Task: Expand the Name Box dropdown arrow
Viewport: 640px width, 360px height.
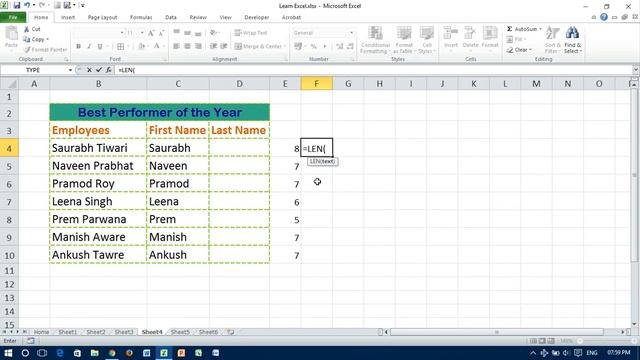Action: tap(70, 70)
